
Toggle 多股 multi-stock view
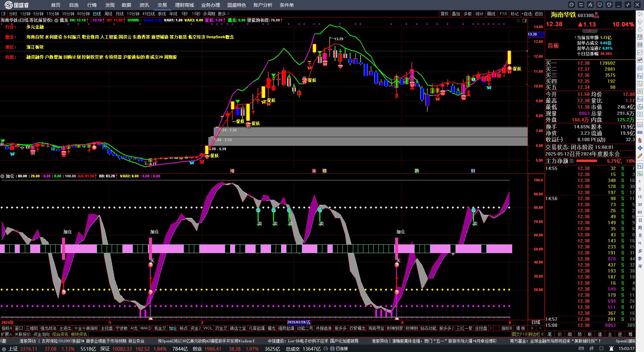point(468,14)
